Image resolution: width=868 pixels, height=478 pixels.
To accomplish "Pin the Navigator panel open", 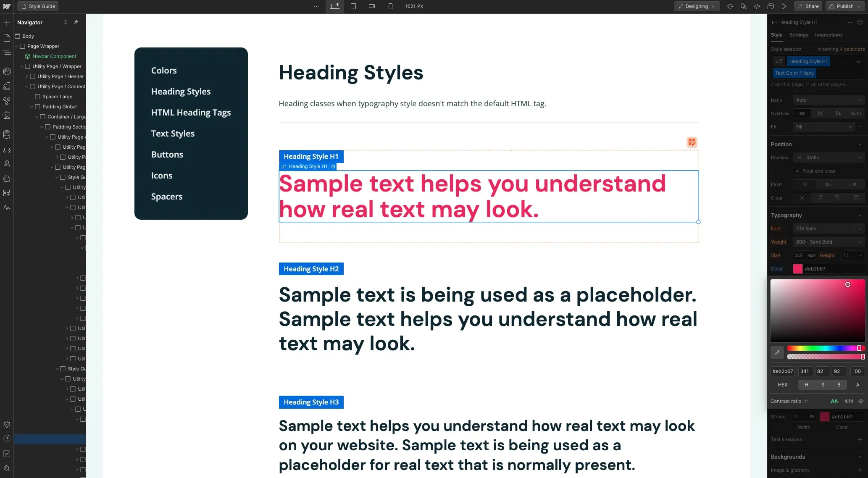I will coord(76,22).
